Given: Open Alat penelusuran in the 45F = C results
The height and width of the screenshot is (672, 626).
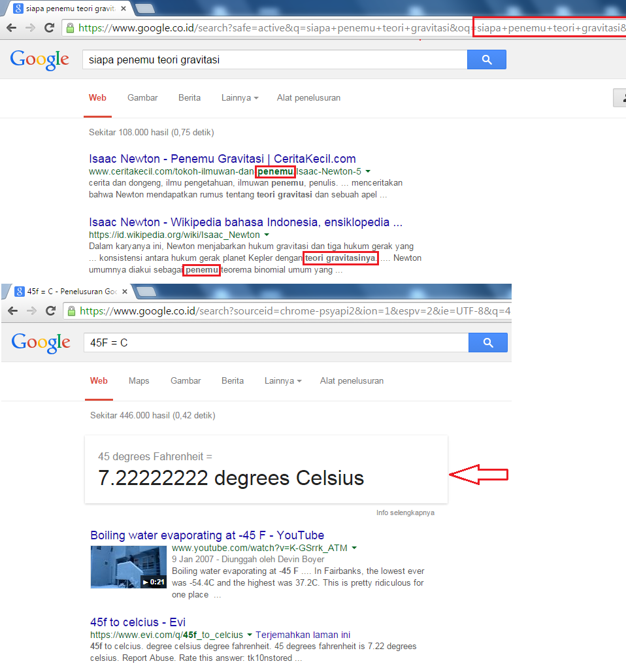Looking at the screenshot, I should 352,380.
